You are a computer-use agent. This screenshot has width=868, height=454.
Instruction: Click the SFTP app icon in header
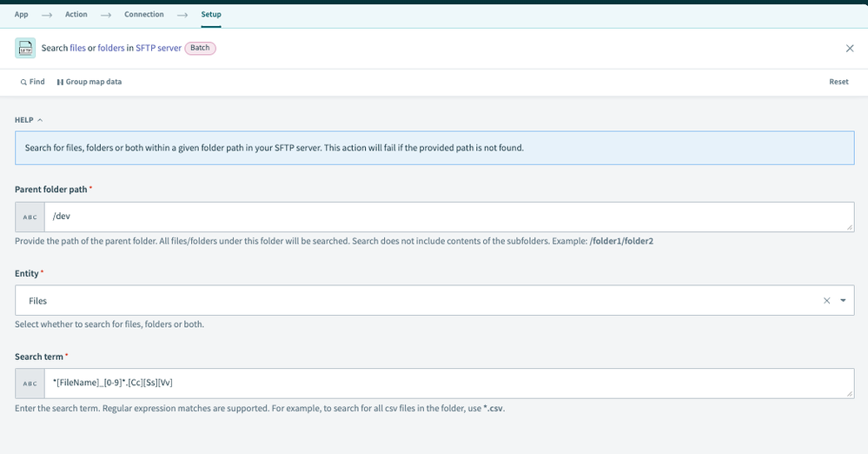(25, 49)
